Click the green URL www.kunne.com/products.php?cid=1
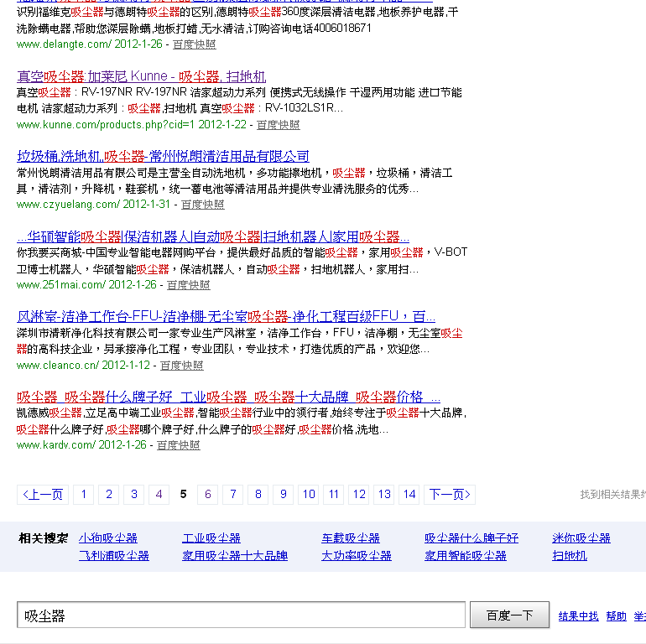 click(x=106, y=125)
